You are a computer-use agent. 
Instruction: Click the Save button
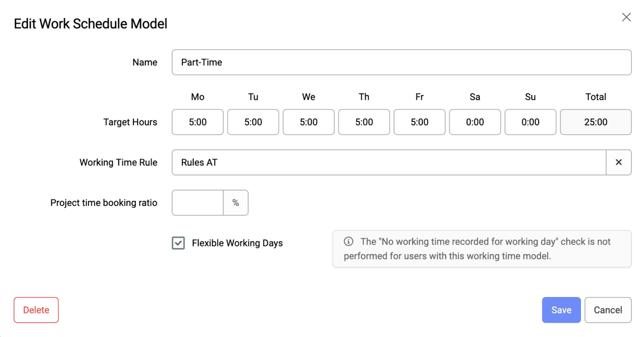[561, 310]
